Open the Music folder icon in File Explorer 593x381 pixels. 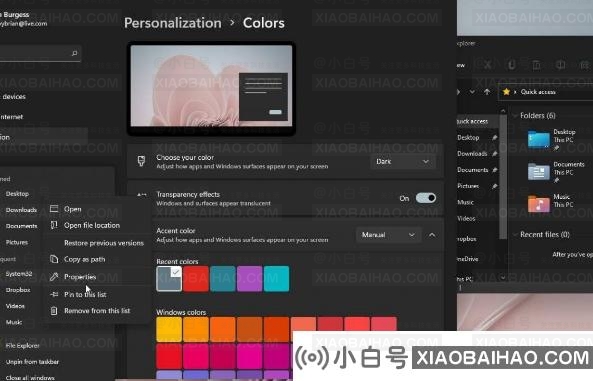539,204
